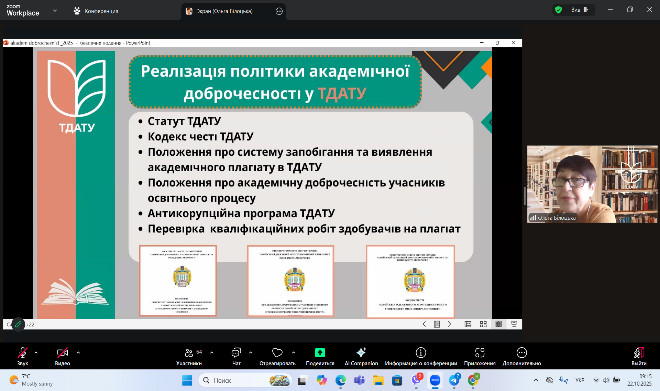This screenshot has height=391, width=660.
Task: Open Copilot from the taskbar
Action: pos(322,380)
